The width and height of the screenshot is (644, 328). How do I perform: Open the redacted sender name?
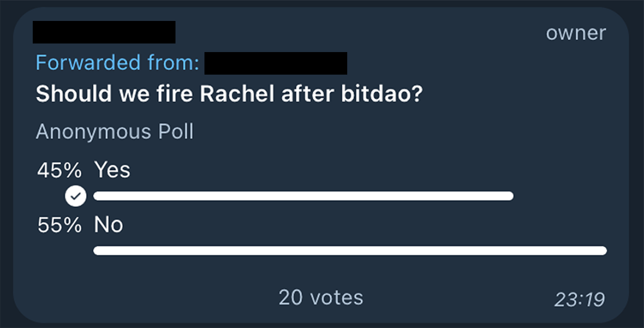pyautogui.click(x=104, y=32)
